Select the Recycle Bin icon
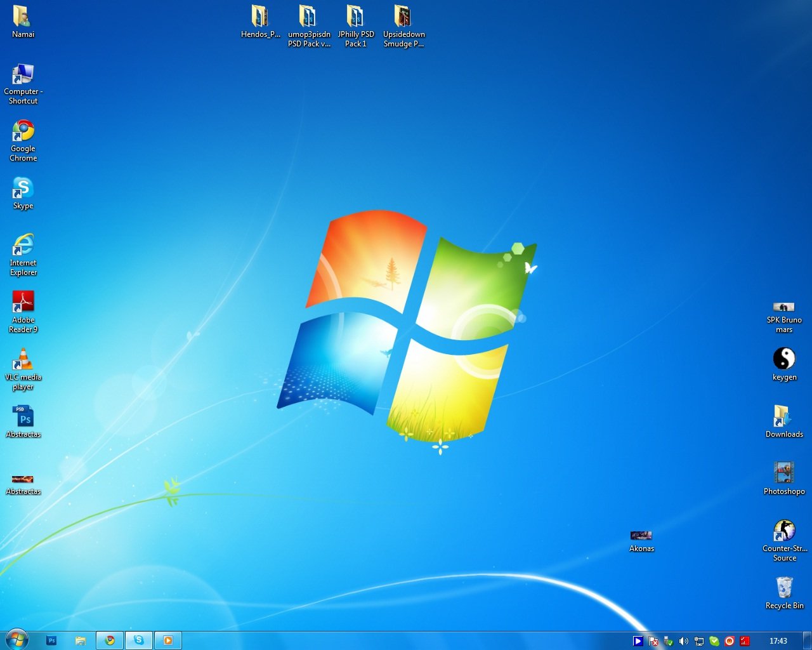This screenshot has height=650, width=812. point(784,588)
